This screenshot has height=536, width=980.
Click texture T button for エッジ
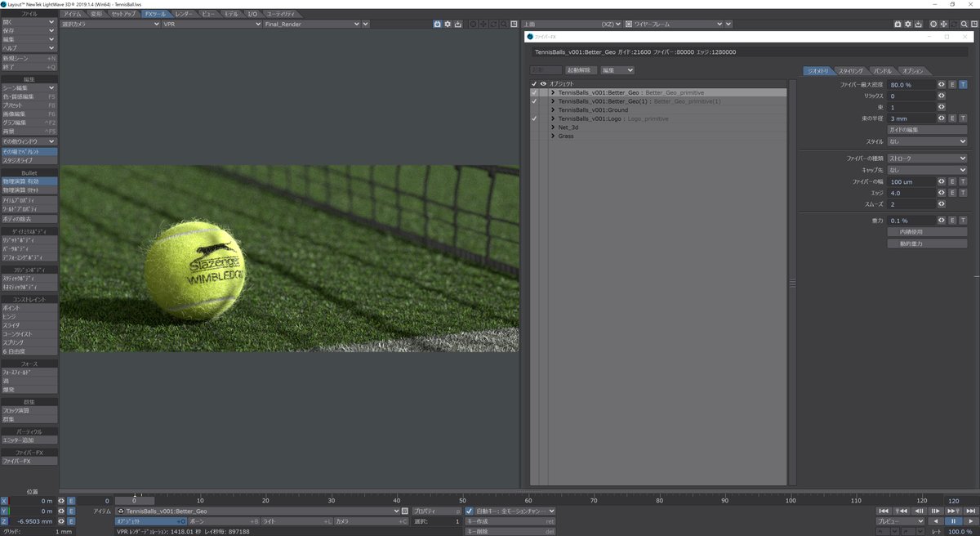(x=963, y=193)
